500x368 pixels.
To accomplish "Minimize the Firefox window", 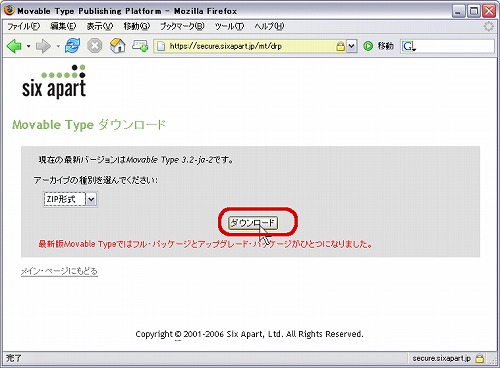I will (458, 12).
